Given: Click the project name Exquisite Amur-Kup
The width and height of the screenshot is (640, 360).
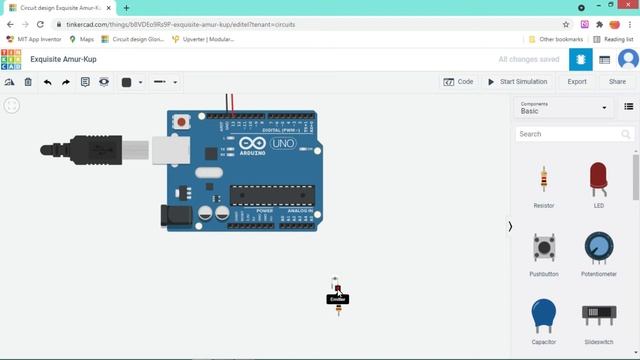Looking at the screenshot, I should 63,59.
